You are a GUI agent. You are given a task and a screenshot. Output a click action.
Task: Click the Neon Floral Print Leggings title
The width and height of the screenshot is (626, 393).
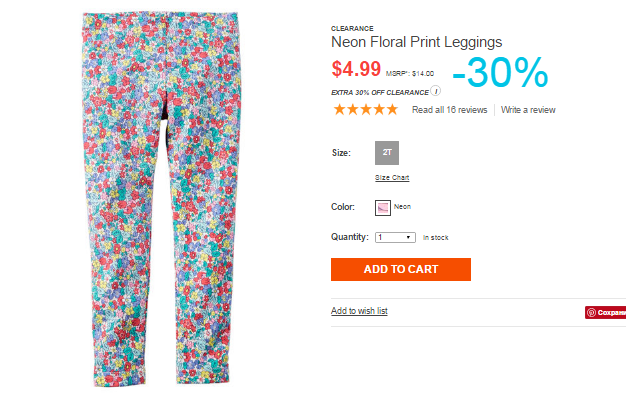[x=416, y=42]
